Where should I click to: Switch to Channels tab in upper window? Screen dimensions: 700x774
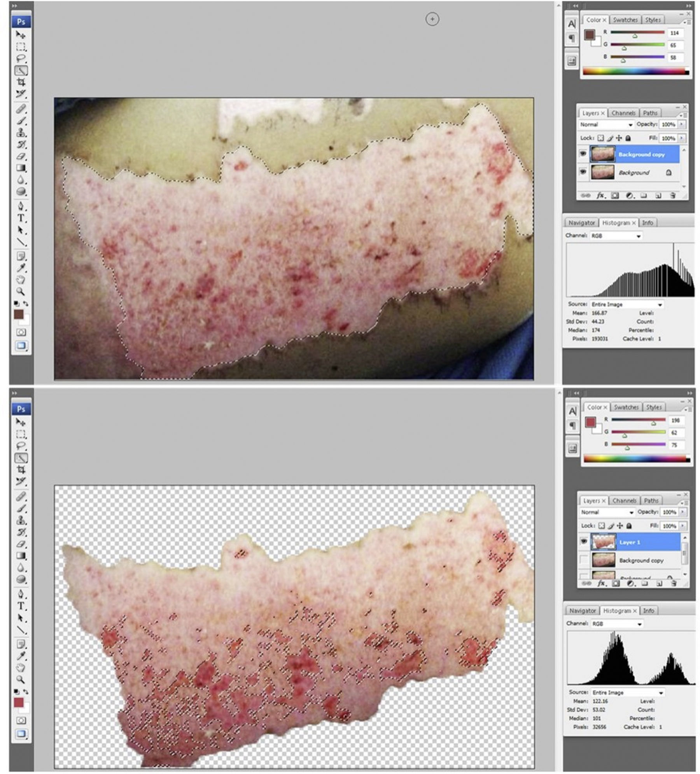(623, 113)
